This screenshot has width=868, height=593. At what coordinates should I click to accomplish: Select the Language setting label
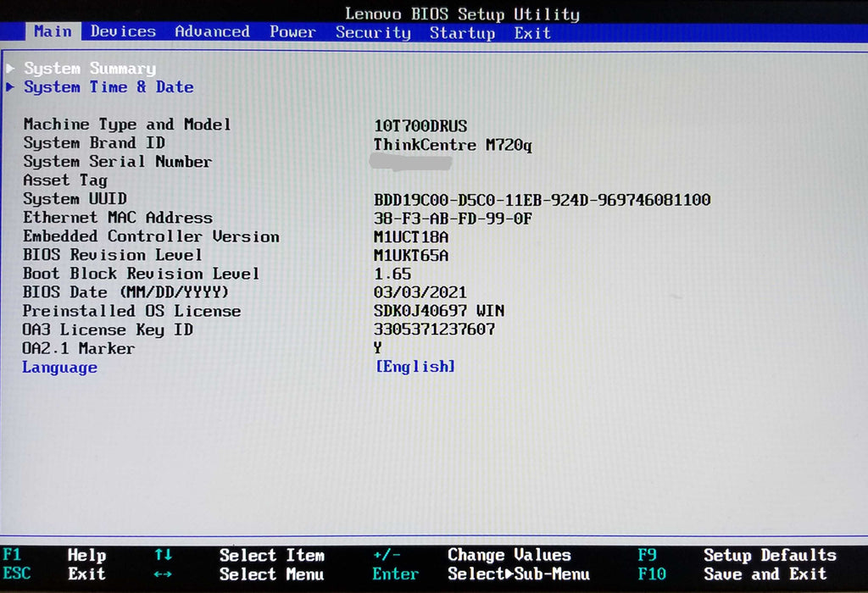[60, 368]
